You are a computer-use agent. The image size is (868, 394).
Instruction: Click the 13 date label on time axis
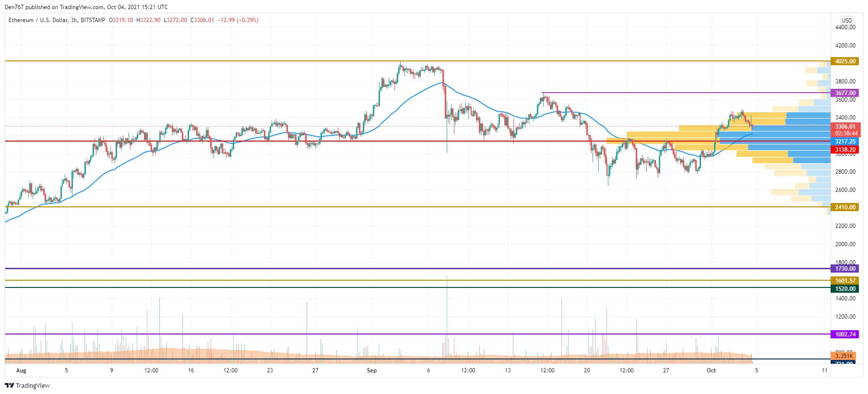point(508,370)
